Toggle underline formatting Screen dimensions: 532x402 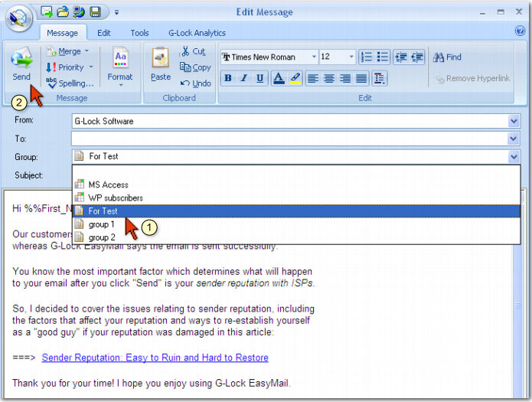pos(259,78)
